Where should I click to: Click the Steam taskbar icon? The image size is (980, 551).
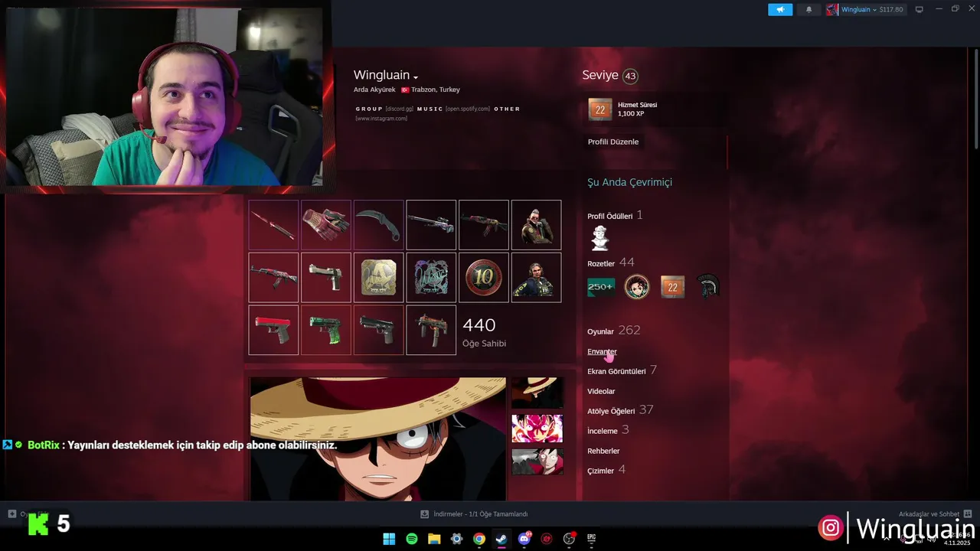(x=501, y=539)
